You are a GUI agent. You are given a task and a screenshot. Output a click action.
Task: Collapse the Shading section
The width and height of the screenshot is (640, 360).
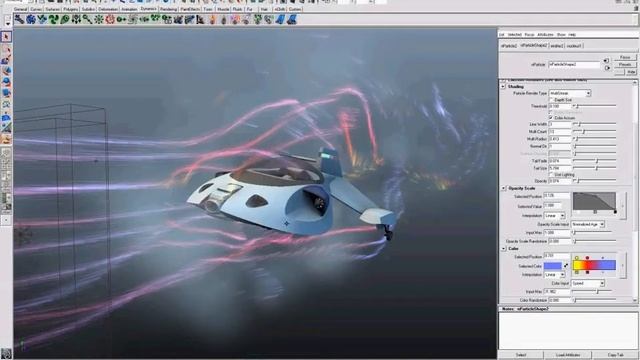[x=503, y=87]
